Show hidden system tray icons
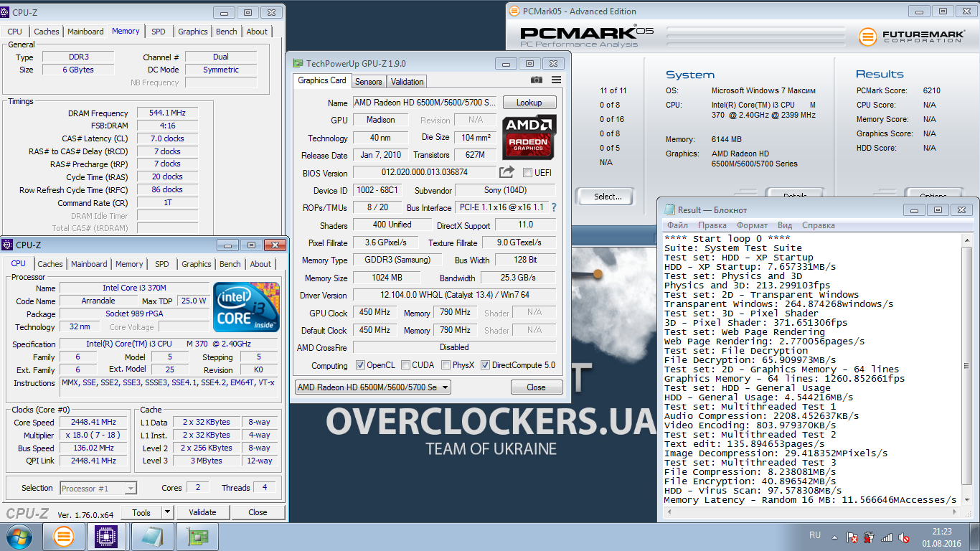The width and height of the screenshot is (980, 551). (x=835, y=537)
